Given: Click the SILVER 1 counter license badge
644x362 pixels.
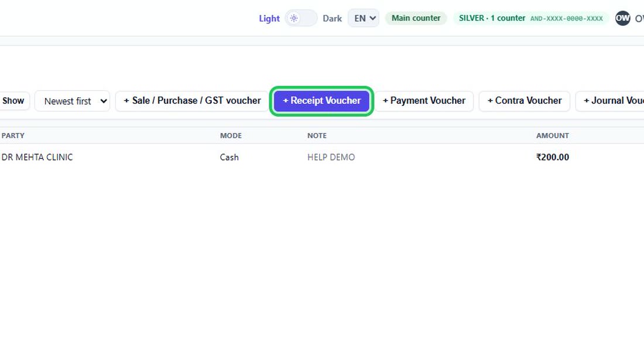Looking at the screenshot, I should pos(531,18).
